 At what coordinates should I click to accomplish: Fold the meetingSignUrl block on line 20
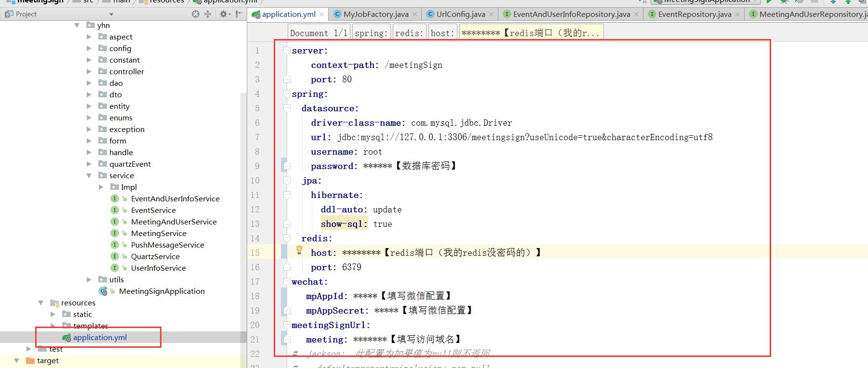point(287,325)
